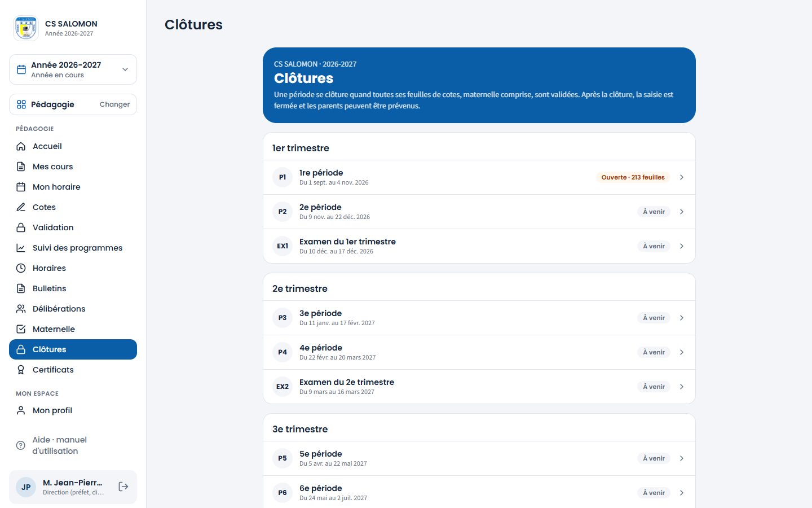Expand the 3e période row chevron

pos(682,318)
